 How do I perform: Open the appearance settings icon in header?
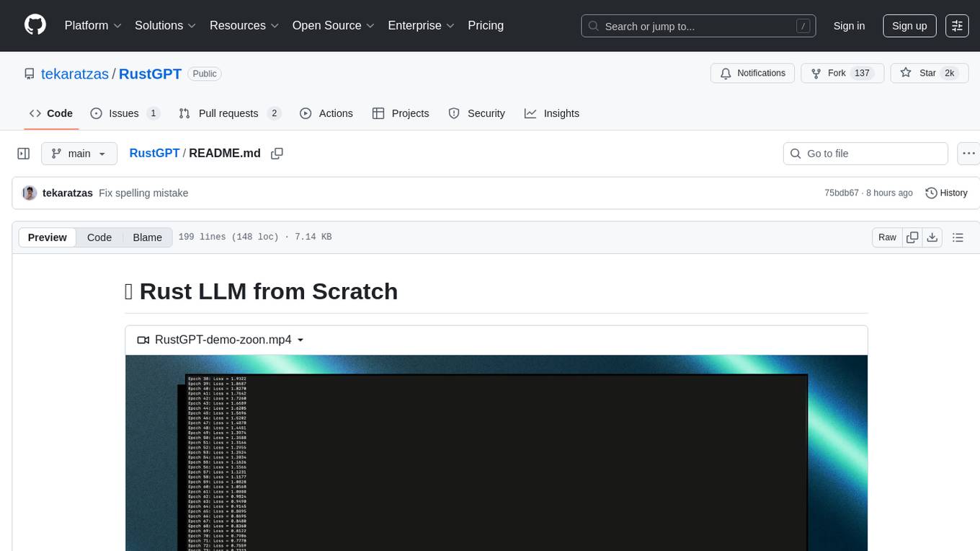957,26
